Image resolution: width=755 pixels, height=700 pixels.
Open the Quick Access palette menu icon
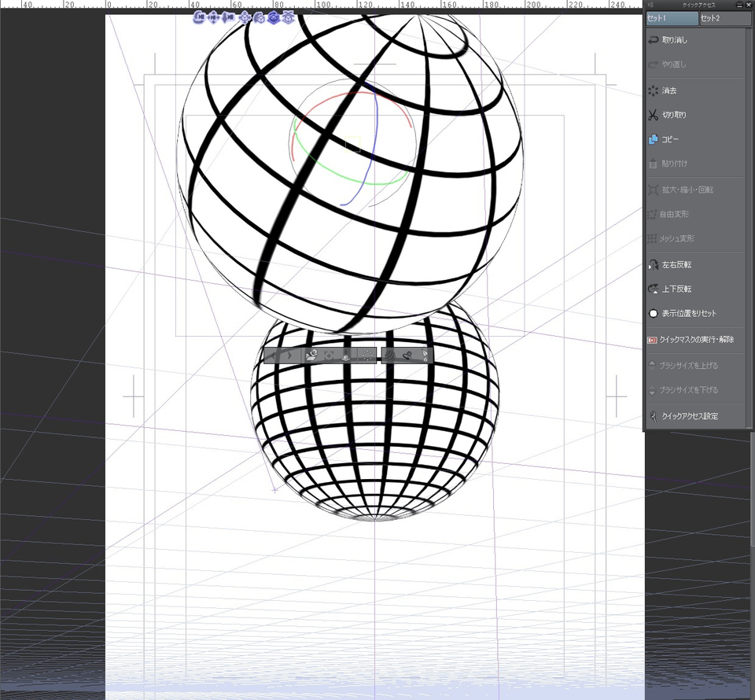click(651, 5)
